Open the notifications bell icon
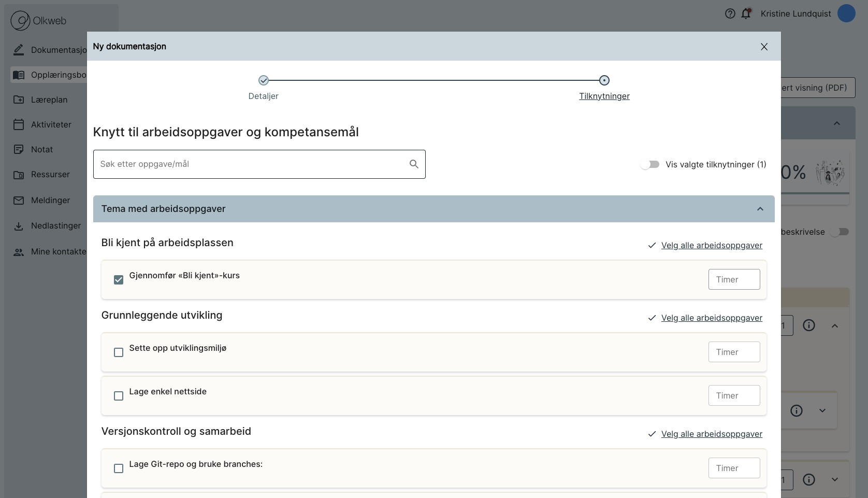The image size is (868, 498). pos(746,14)
